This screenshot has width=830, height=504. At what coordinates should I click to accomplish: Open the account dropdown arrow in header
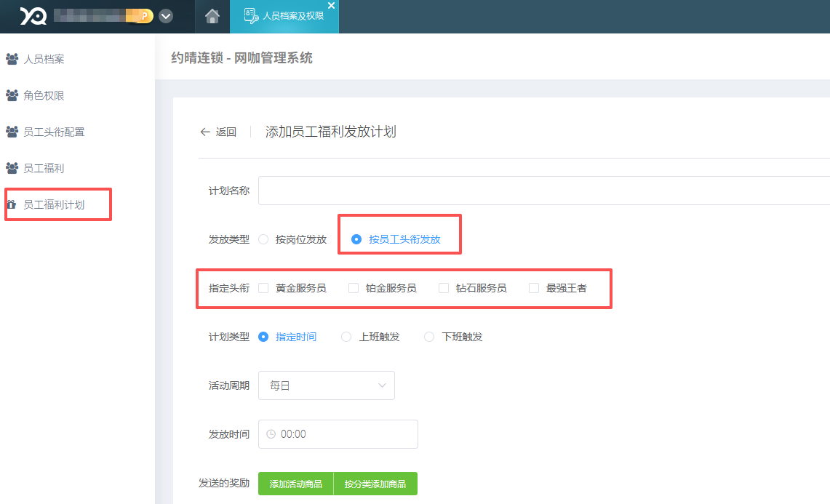166,17
